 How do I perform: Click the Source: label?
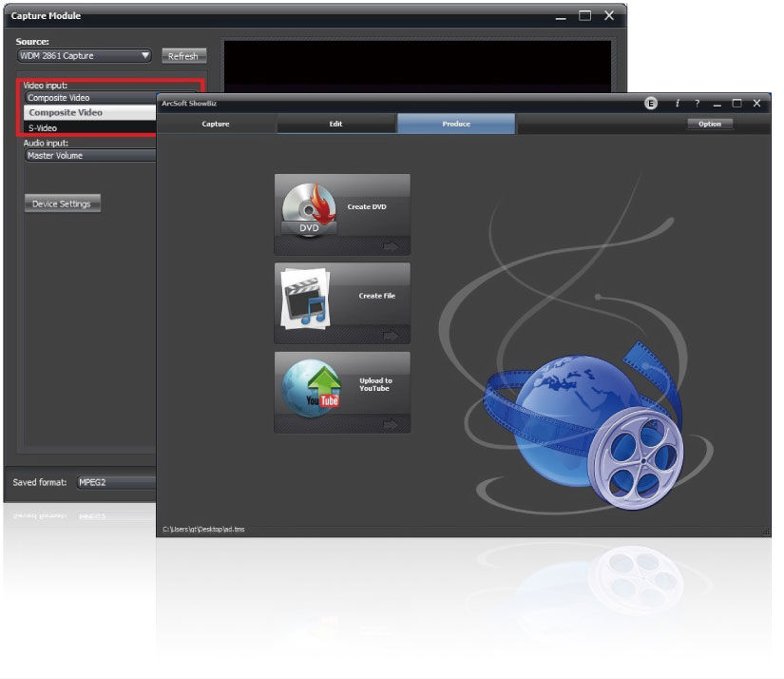32,42
